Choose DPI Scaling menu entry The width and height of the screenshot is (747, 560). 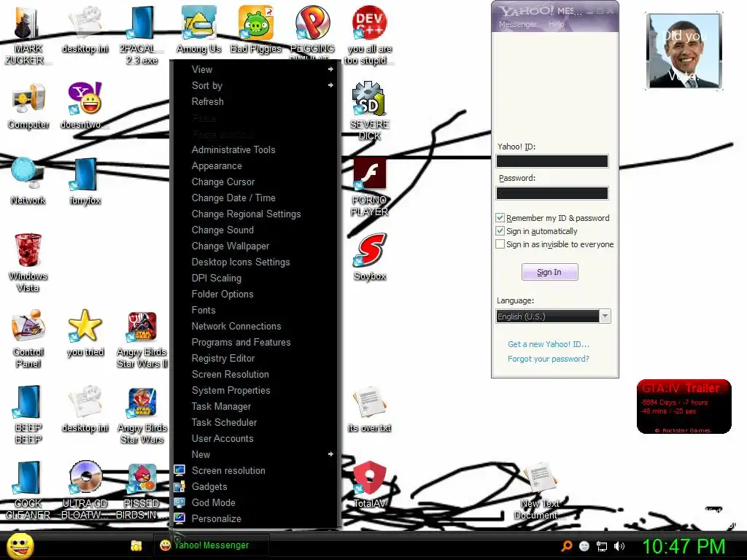pyautogui.click(x=256, y=278)
